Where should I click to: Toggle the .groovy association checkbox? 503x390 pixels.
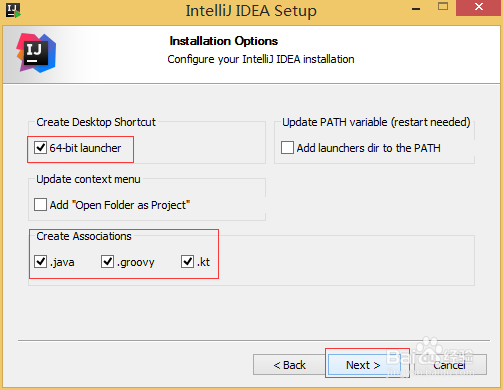107,261
